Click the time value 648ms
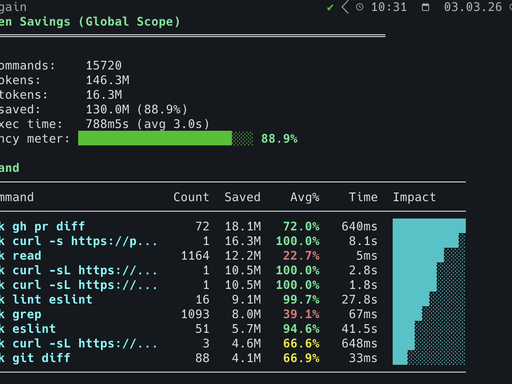Image resolution: width=512 pixels, height=384 pixels. [359, 343]
